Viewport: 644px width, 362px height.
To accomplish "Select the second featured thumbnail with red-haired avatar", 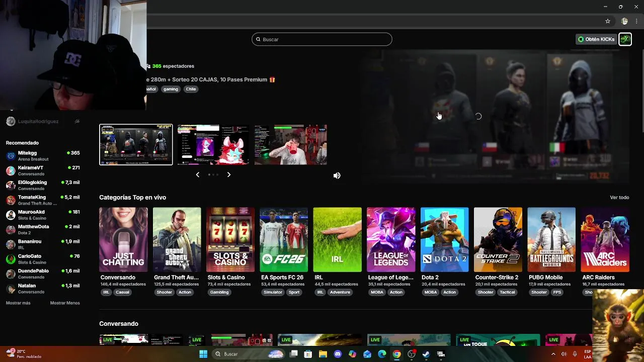I will coord(213,145).
